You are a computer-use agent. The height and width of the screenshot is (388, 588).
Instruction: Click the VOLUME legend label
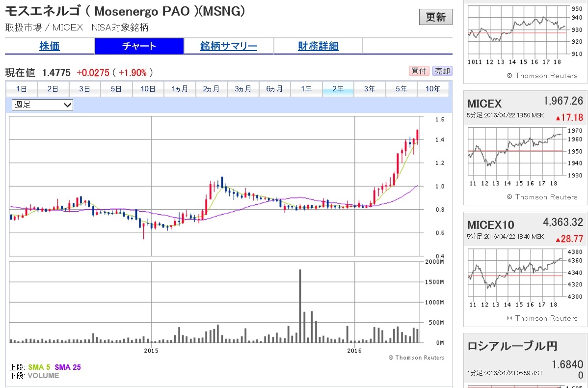click(x=43, y=376)
